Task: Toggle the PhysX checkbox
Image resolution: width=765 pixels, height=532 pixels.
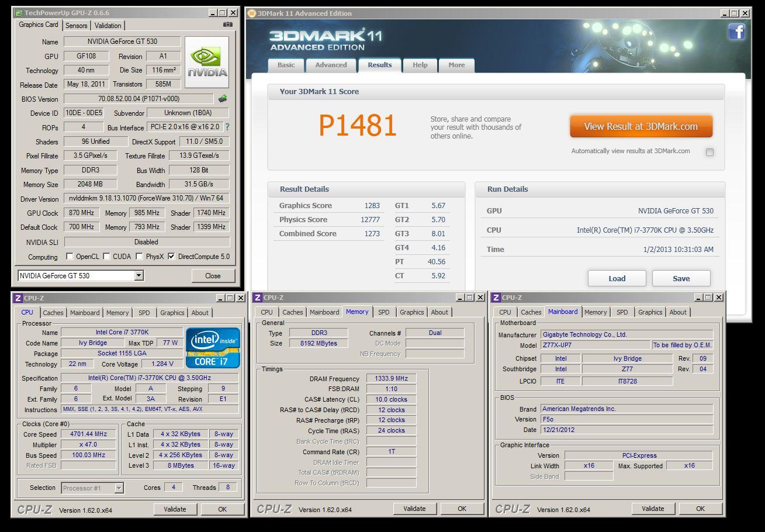Action: tap(139, 256)
